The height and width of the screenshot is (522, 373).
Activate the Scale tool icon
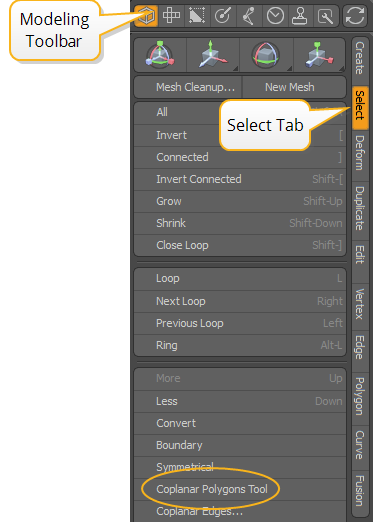tap(319, 55)
